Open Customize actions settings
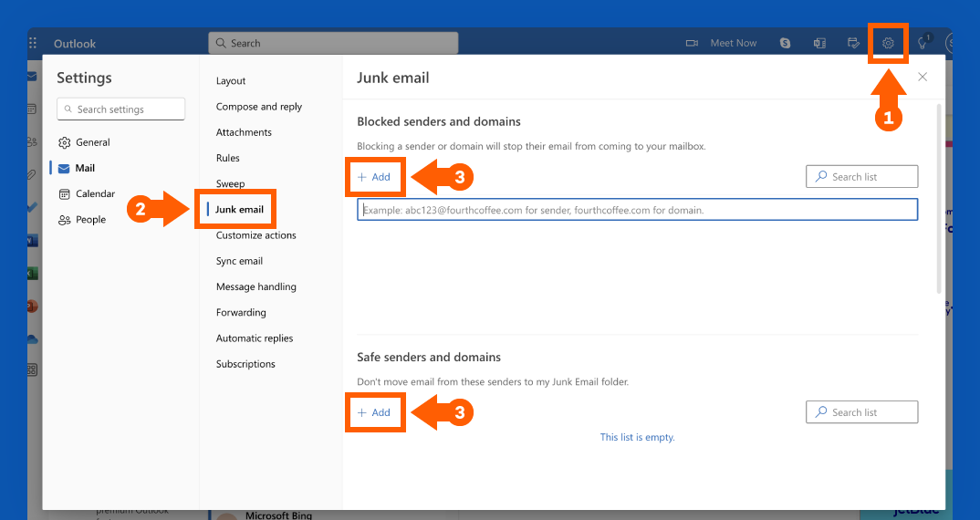Image resolution: width=980 pixels, height=520 pixels. coord(255,235)
